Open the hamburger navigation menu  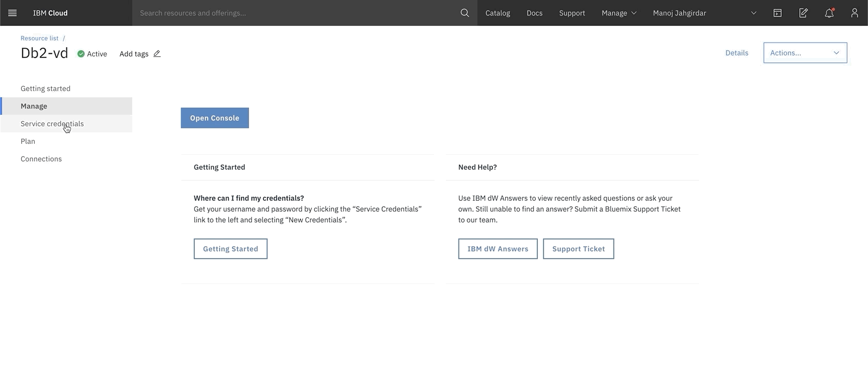point(12,13)
